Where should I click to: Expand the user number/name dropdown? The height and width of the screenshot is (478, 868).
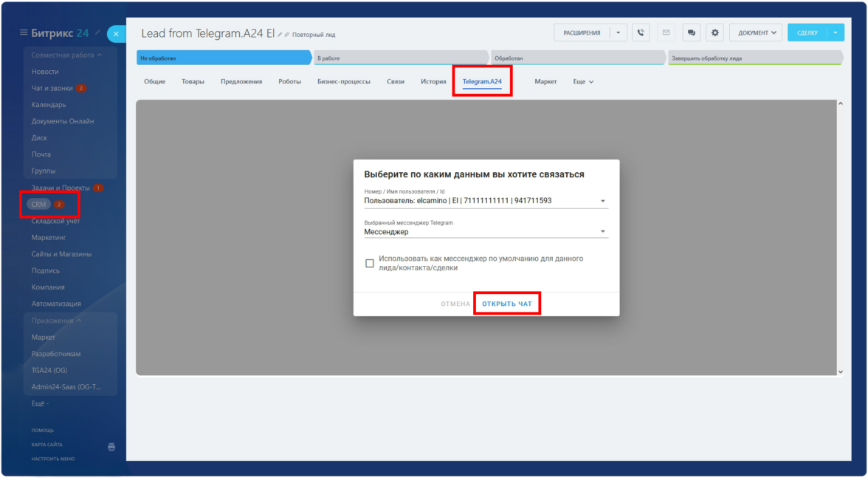[602, 201]
